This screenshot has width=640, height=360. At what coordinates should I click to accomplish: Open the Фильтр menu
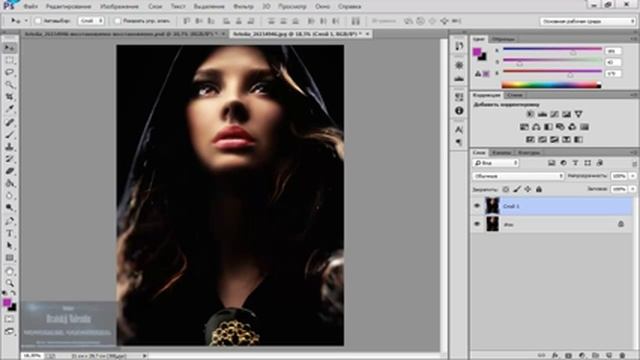click(243, 7)
